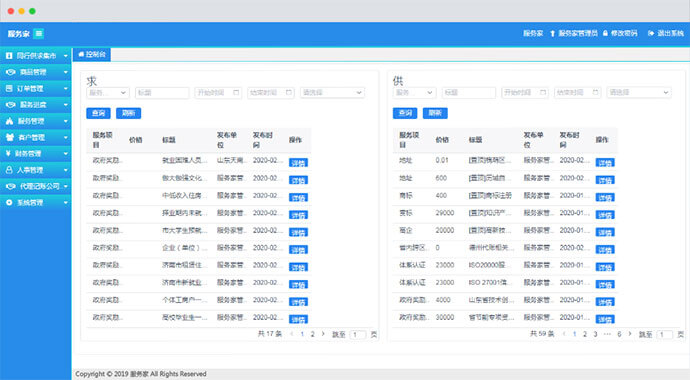Open 详情 for the 山东天南 row
The width and height of the screenshot is (690, 380).
(298, 163)
